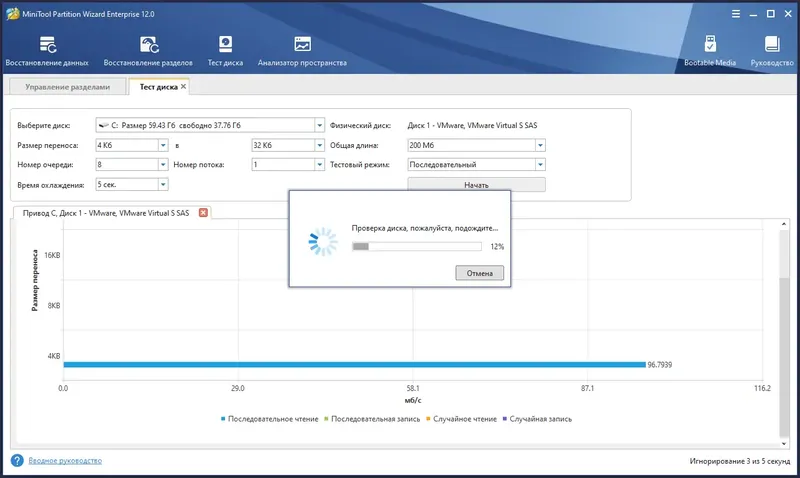
Task: Launch the Disk Benchmark tool (Тест диска)
Action: tap(225, 52)
